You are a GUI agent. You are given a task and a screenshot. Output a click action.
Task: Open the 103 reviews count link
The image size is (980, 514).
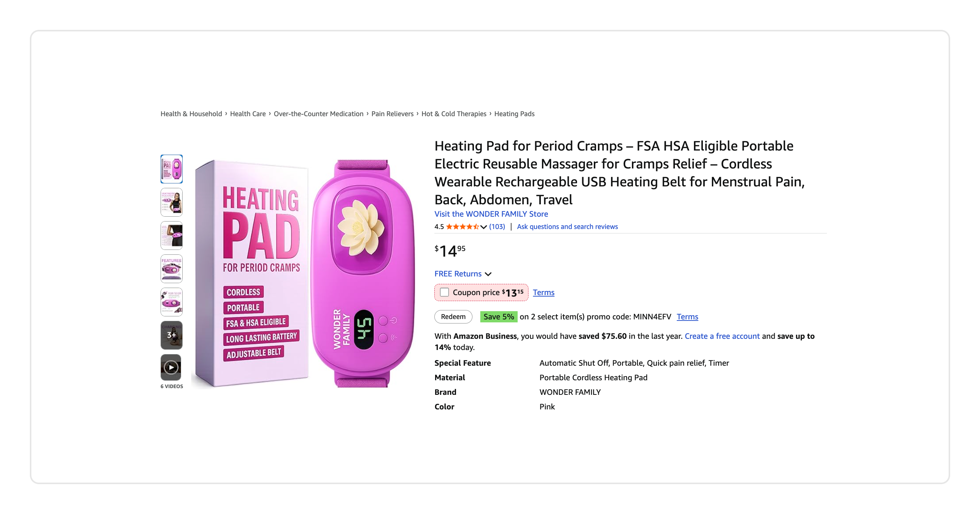click(x=497, y=226)
